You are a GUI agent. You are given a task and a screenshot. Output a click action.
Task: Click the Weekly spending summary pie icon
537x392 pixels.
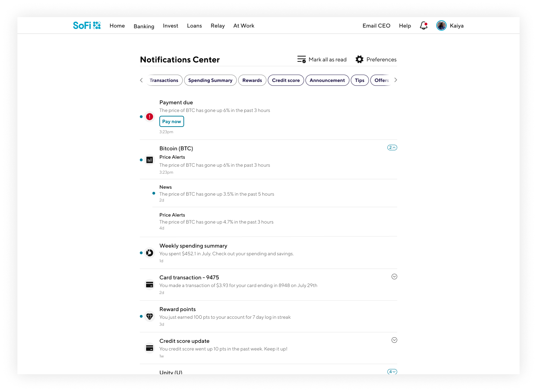pos(150,253)
